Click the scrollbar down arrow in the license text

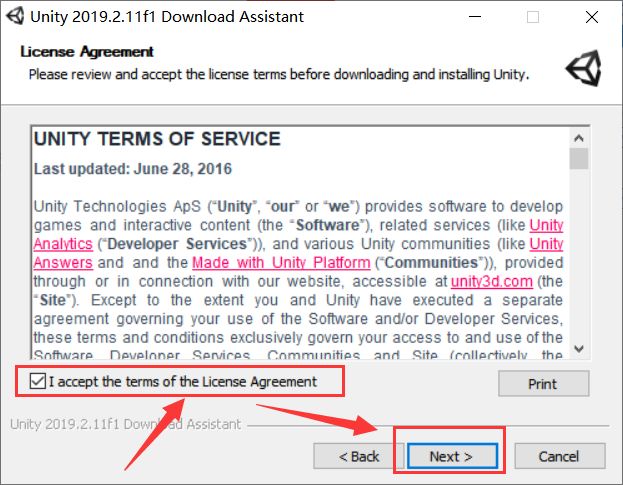pos(579,351)
